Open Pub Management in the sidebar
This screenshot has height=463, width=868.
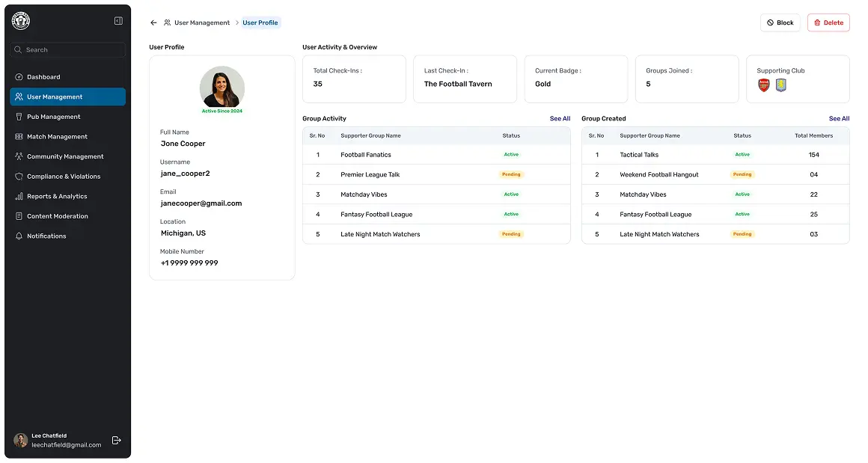53,117
